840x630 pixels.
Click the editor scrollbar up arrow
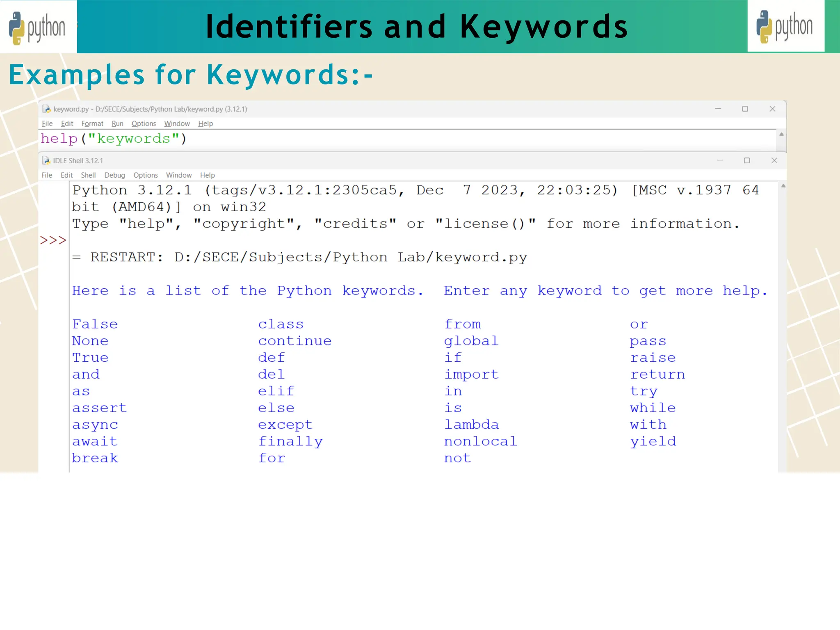pyautogui.click(x=781, y=135)
